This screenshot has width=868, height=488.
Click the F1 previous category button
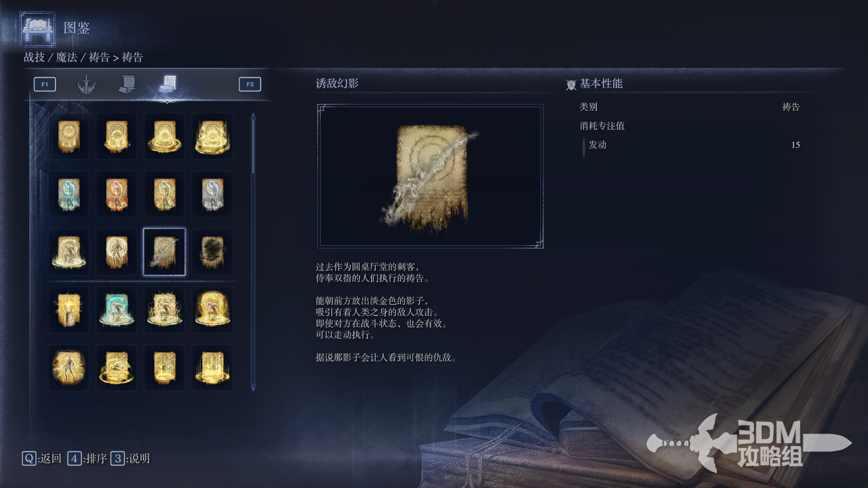(x=45, y=84)
